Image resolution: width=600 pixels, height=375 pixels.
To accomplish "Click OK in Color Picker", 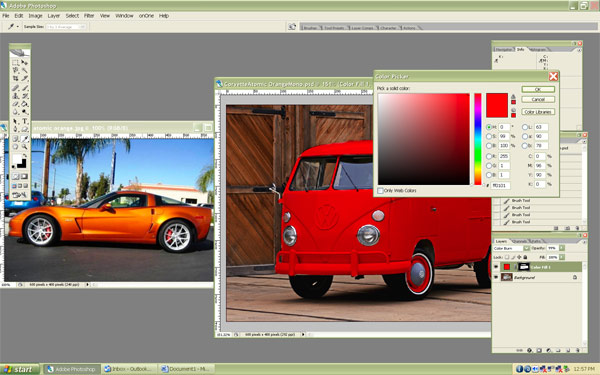I will (538, 89).
